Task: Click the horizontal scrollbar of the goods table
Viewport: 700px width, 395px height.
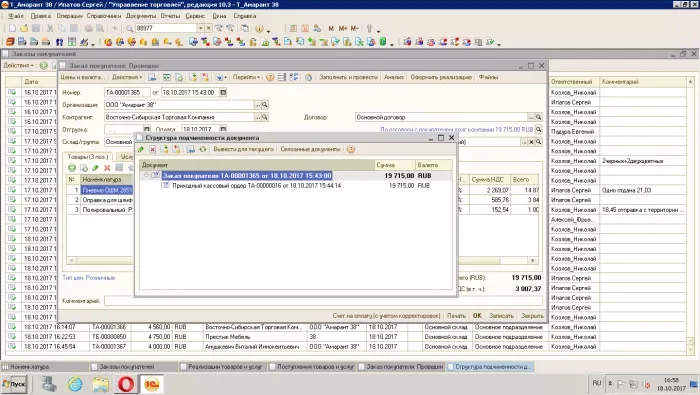Action: (302, 260)
